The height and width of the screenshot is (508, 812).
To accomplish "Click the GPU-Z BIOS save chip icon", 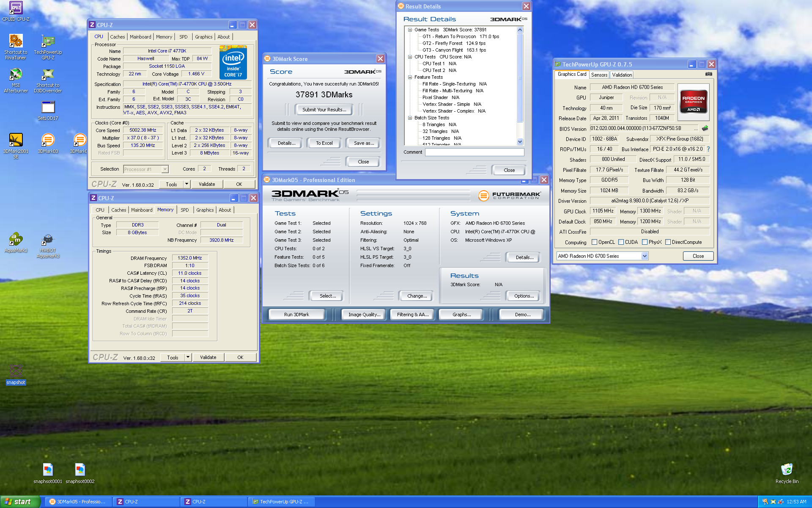I will pos(705,128).
